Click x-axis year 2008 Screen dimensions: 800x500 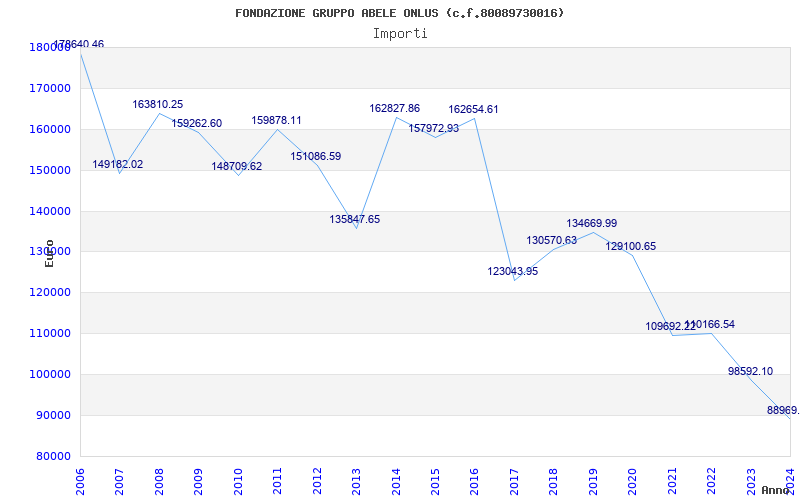pos(159,480)
